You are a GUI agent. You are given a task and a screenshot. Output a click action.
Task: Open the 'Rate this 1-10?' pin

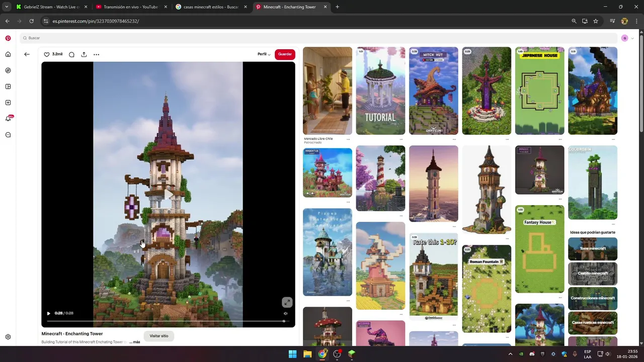tap(434, 277)
